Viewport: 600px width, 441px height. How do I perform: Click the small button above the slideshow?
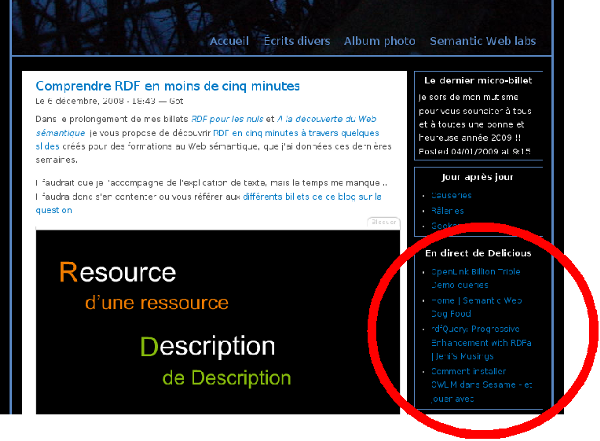tap(382, 221)
